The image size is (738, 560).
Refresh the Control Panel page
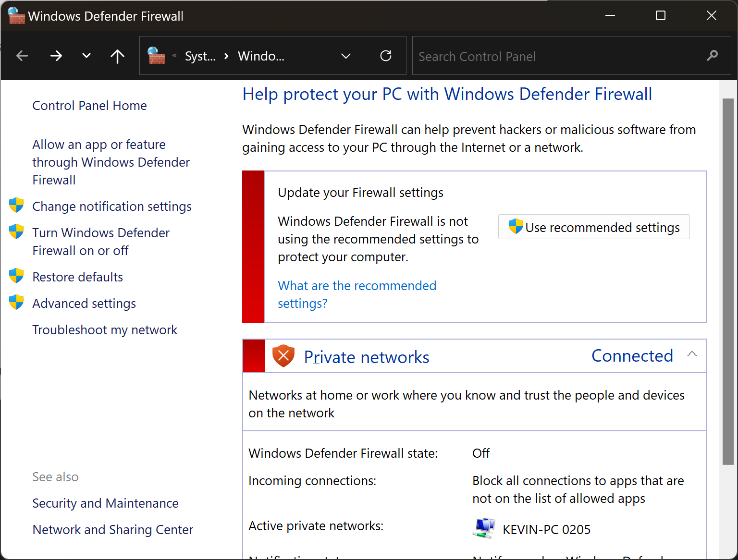(x=386, y=56)
